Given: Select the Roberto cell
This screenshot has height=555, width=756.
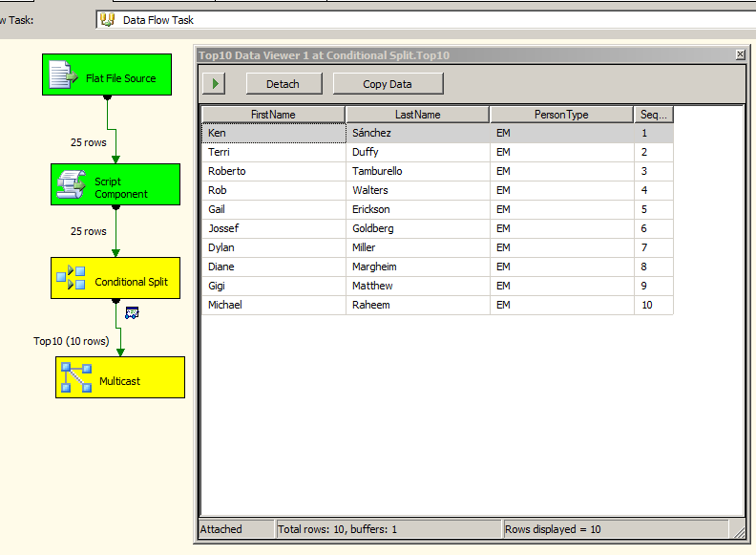Looking at the screenshot, I should 273,171.
